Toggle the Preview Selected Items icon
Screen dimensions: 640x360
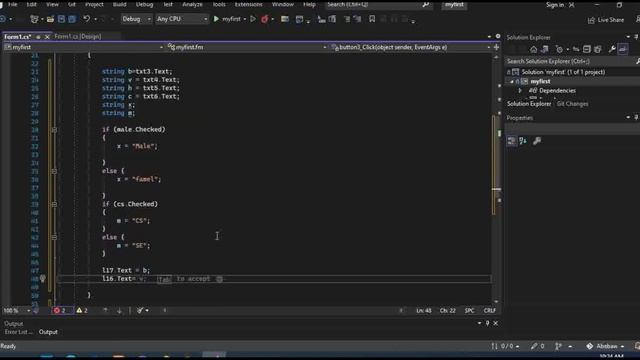click(623, 49)
